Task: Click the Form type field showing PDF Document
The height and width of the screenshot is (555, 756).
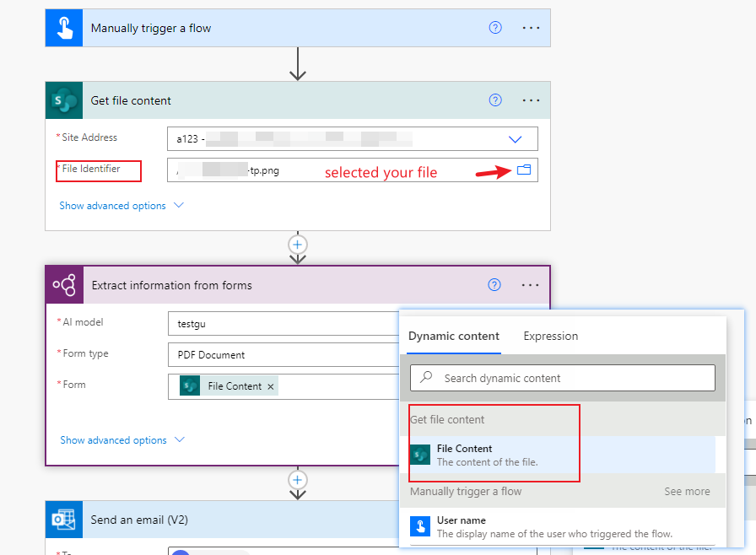Action: coord(283,355)
